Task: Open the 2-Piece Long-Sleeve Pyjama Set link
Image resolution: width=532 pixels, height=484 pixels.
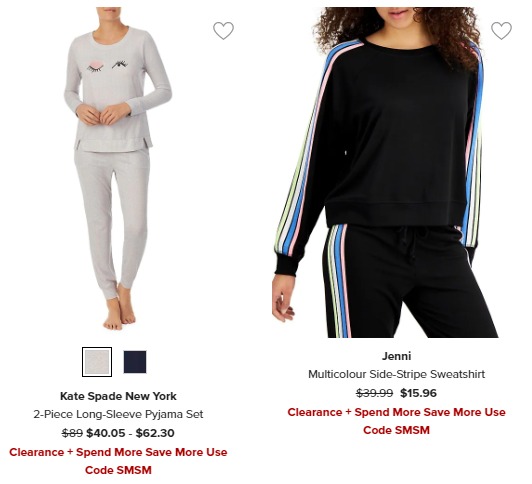Action: click(118, 414)
